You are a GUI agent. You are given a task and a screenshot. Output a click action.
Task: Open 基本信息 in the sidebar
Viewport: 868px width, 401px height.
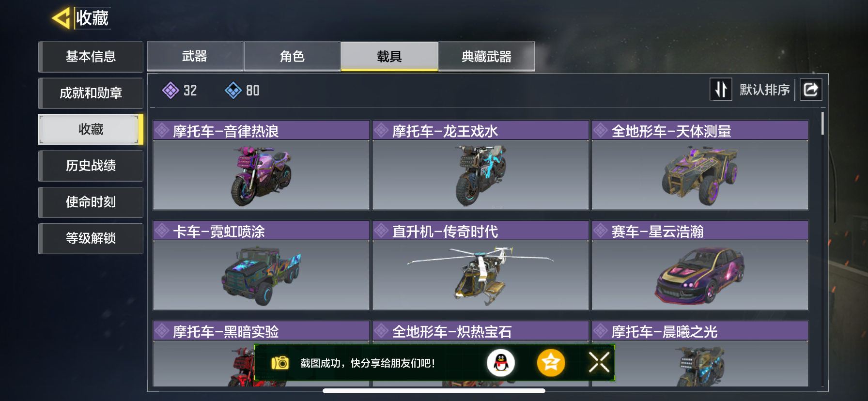pos(91,57)
